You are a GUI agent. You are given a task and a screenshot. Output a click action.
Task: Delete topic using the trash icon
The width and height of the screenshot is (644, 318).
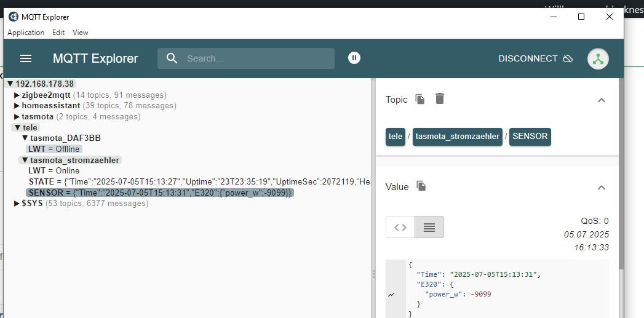point(439,98)
